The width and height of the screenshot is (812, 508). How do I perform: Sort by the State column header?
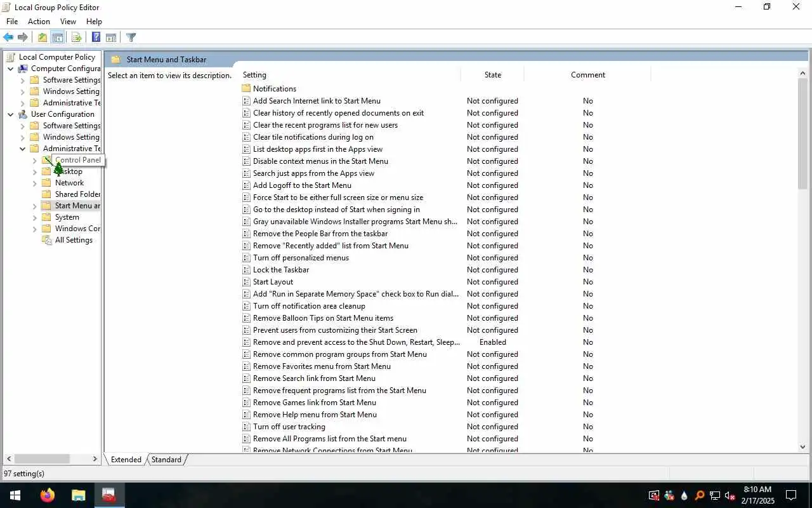click(x=492, y=75)
